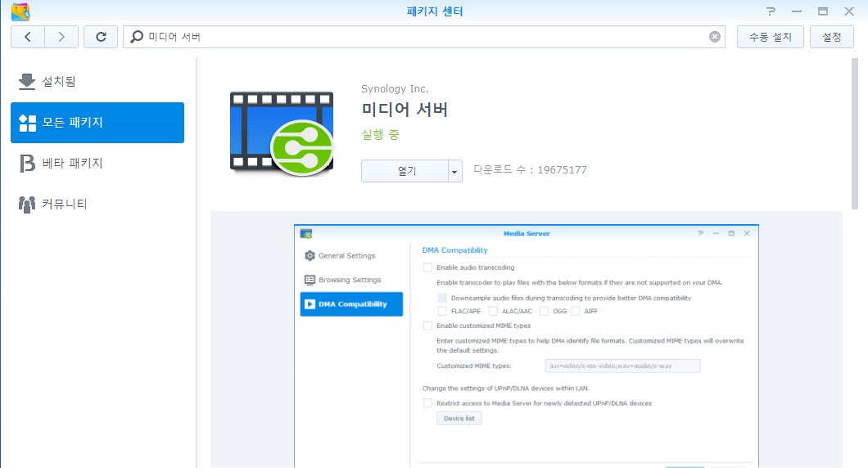The width and height of the screenshot is (868, 468).
Task: Clear the search field with X icon
Action: 715,37
